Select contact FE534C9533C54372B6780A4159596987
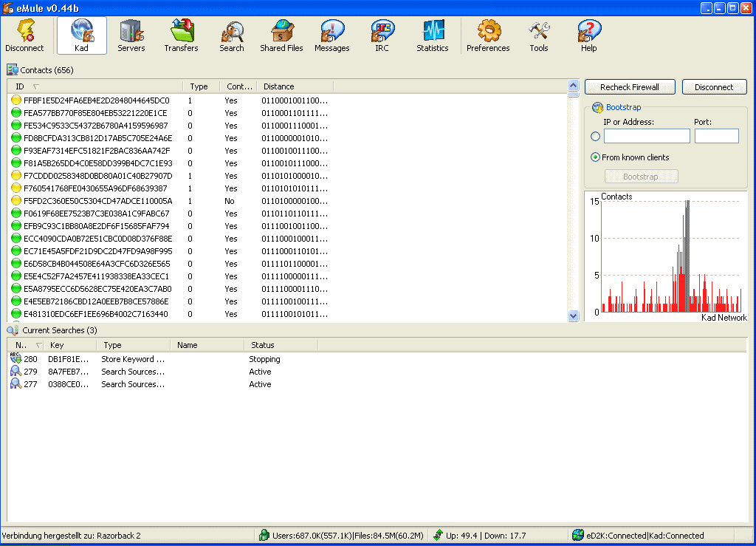The width and height of the screenshot is (756, 546). coord(96,126)
